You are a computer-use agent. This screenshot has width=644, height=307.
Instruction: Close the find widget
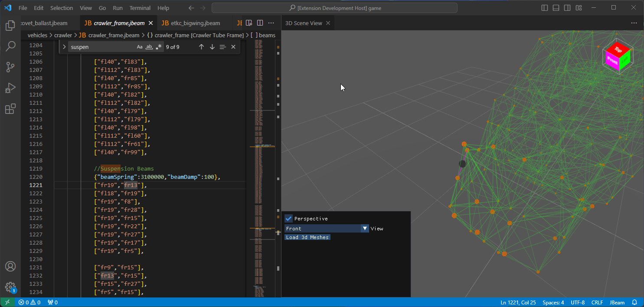click(233, 47)
